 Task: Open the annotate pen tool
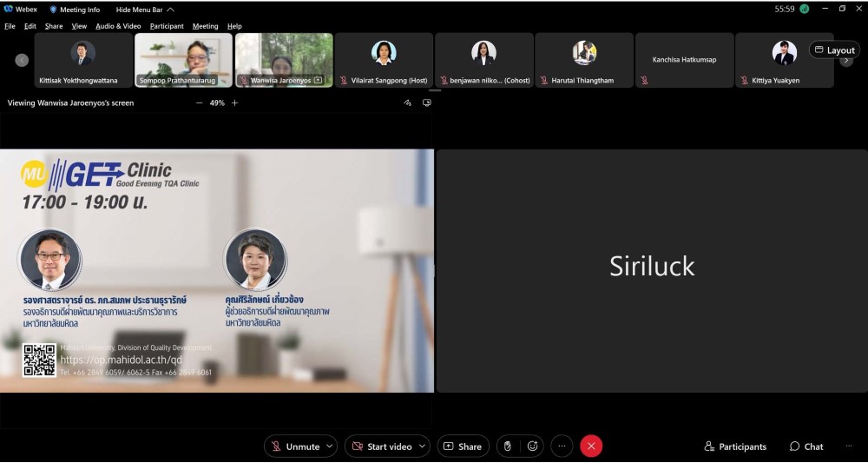[x=407, y=103]
